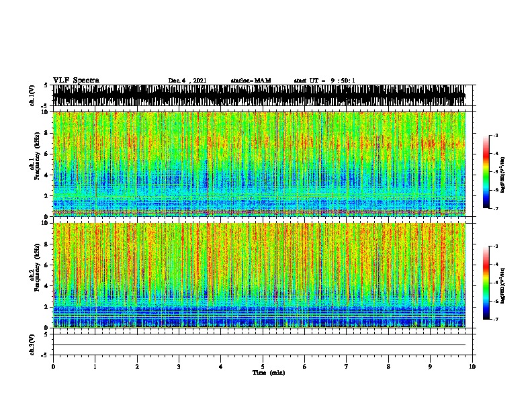Click the time axis tick "1"
The width and height of the screenshot is (532, 411).
coord(95,366)
